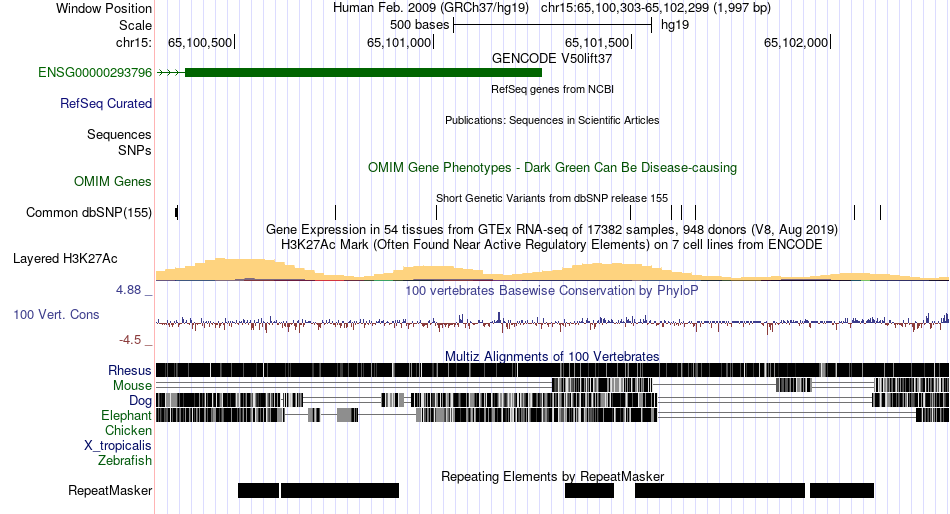Click the 65,102,000 ruler position label
This screenshot has height=514, width=950.
(x=796, y=42)
